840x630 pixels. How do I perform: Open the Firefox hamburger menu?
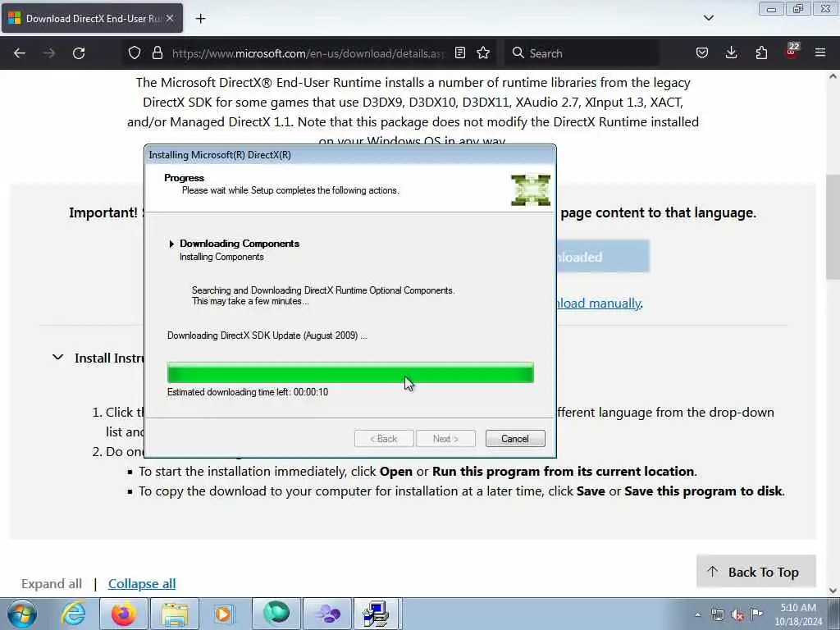[820, 53]
